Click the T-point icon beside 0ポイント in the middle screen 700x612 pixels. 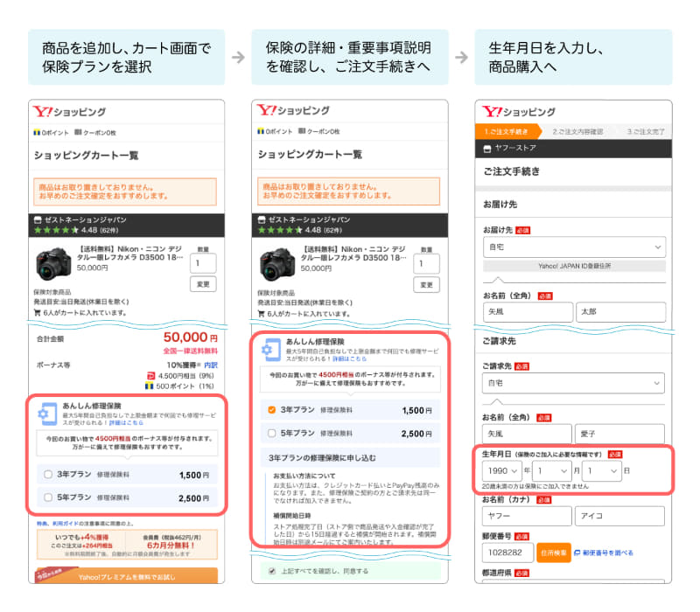tap(261, 131)
